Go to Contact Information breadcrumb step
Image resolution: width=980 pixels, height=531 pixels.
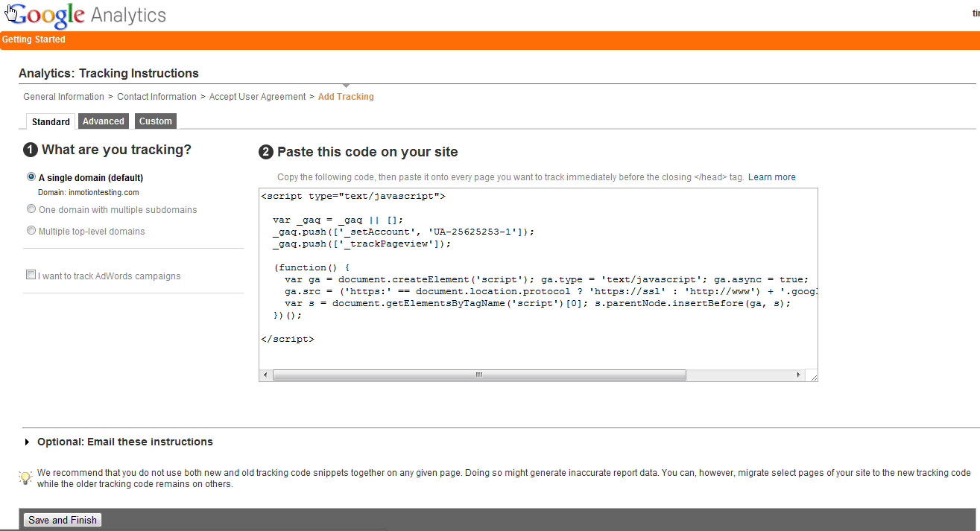tap(157, 97)
